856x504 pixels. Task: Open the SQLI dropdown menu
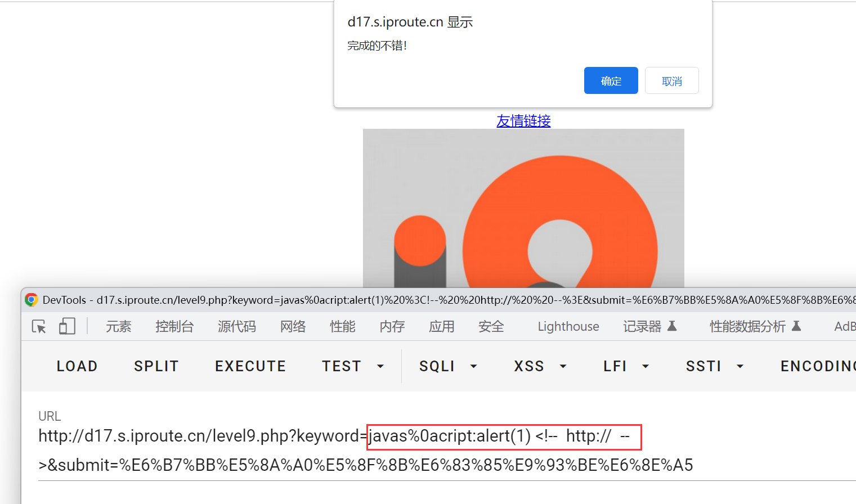448,366
